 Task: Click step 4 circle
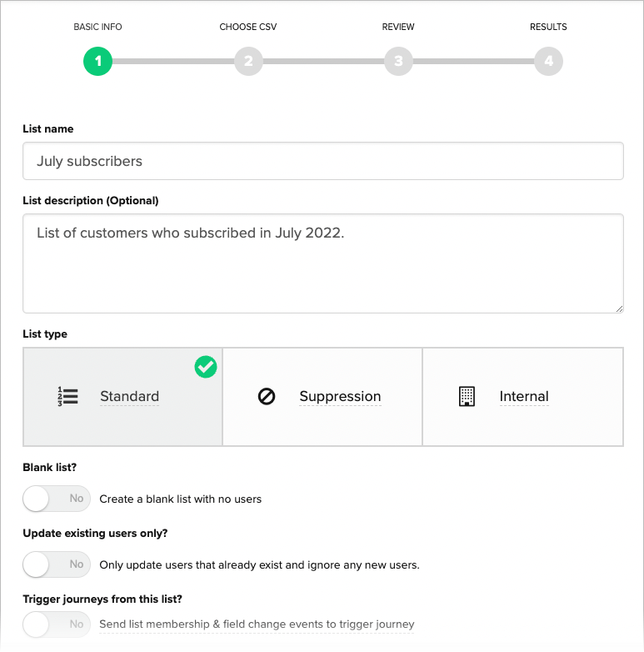[x=548, y=61]
